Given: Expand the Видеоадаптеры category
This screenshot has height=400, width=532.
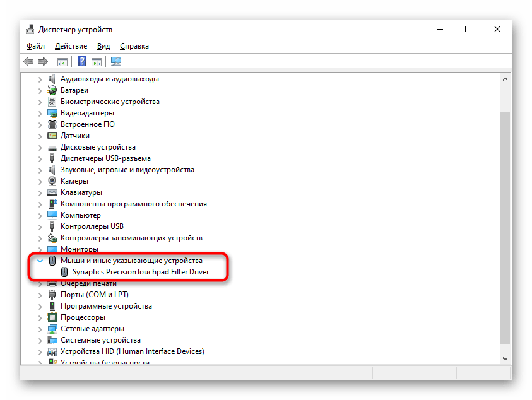Looking at the screenshot, I should tap(40, 114).
